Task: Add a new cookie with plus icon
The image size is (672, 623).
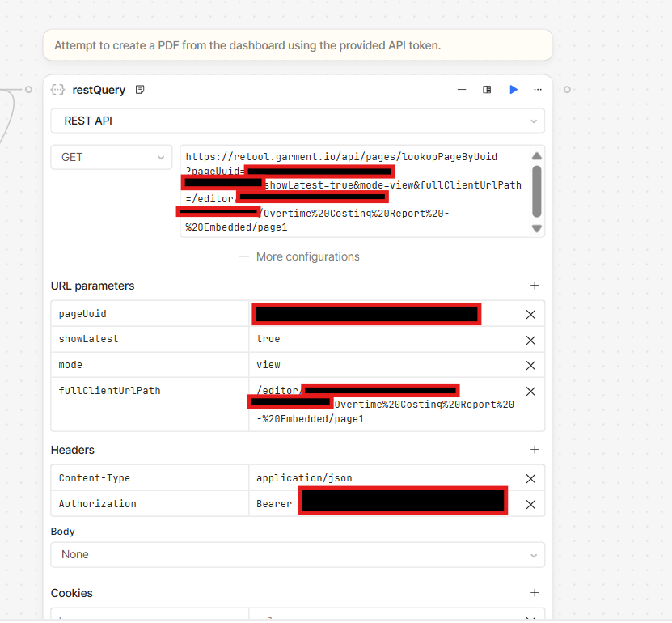Action: (x=534, y=593)
